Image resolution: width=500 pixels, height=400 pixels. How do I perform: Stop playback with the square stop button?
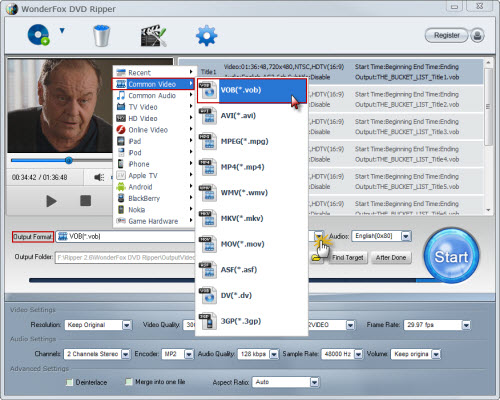tap(85, 201)
